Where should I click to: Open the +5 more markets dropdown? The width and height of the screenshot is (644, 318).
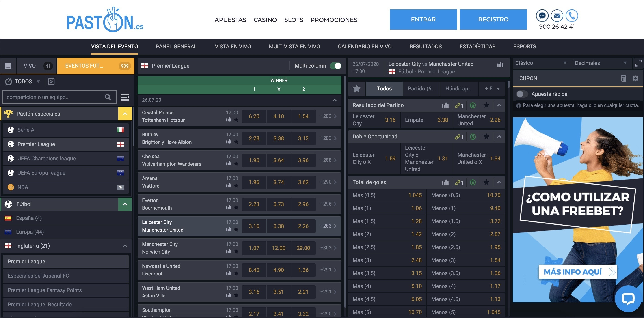(x=492, y=89)
